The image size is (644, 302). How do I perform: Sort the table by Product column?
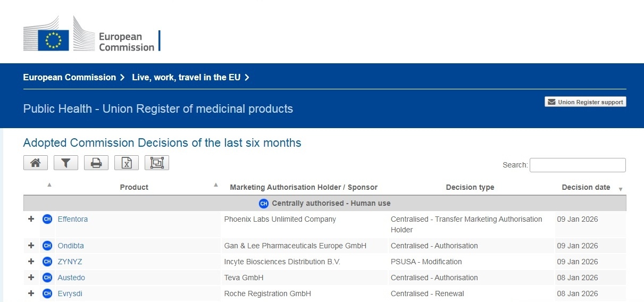[134, 187]
